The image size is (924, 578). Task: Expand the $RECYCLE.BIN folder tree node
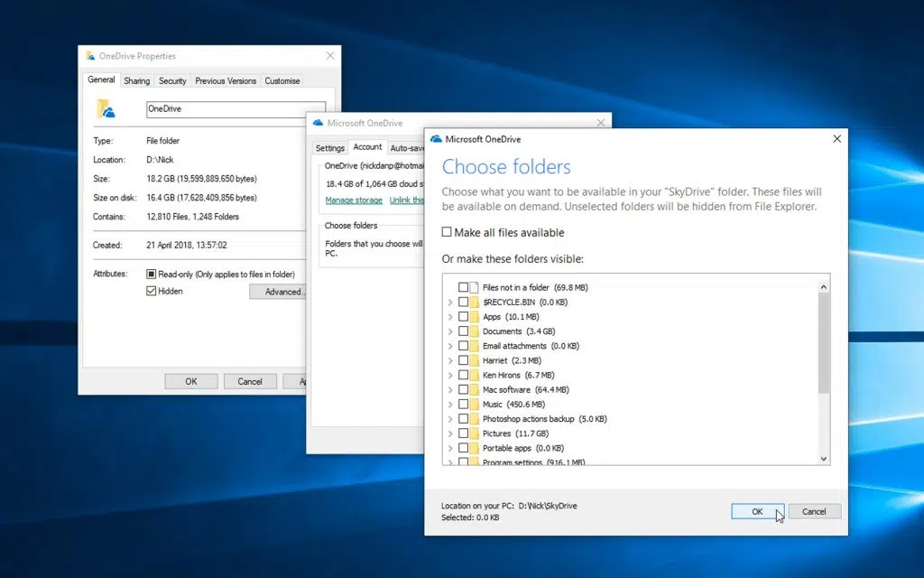pos(450,302)
